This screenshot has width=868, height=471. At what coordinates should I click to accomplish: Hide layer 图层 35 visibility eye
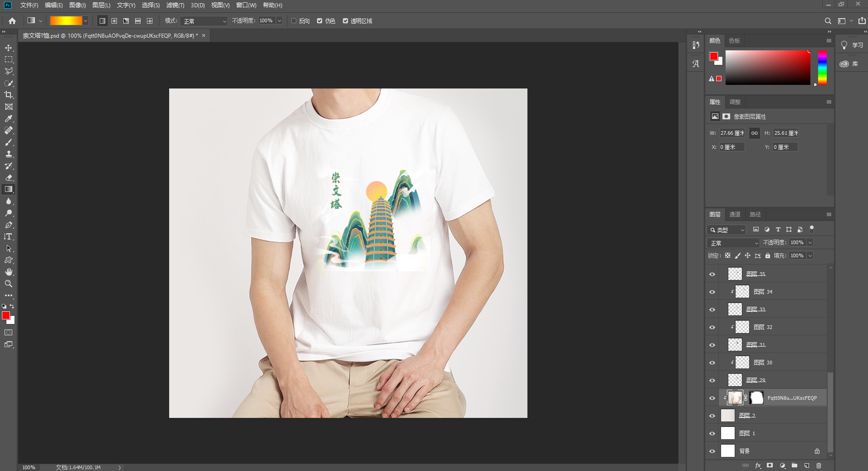coord(712,274)
